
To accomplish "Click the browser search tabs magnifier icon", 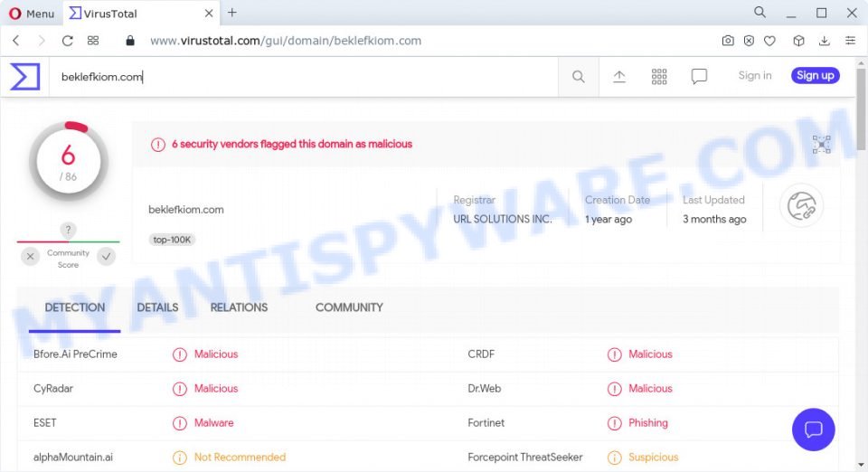I will click(760, 12).
